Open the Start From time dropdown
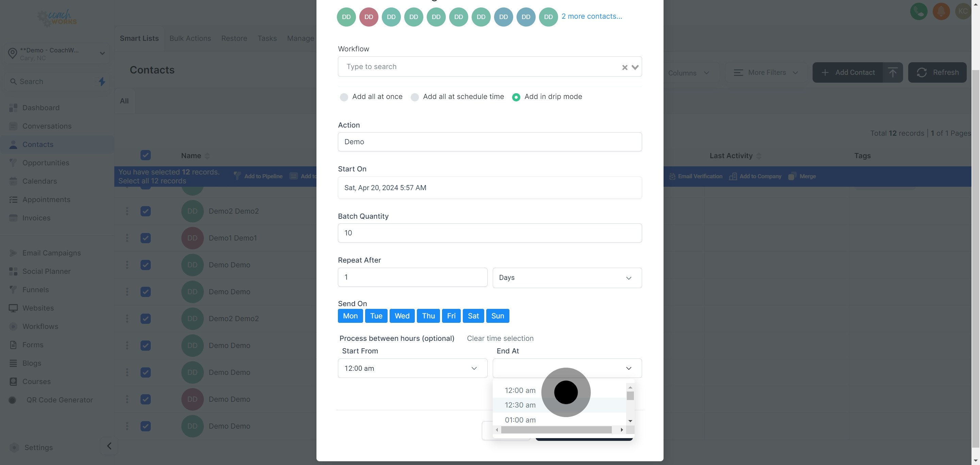 [412, 368]
